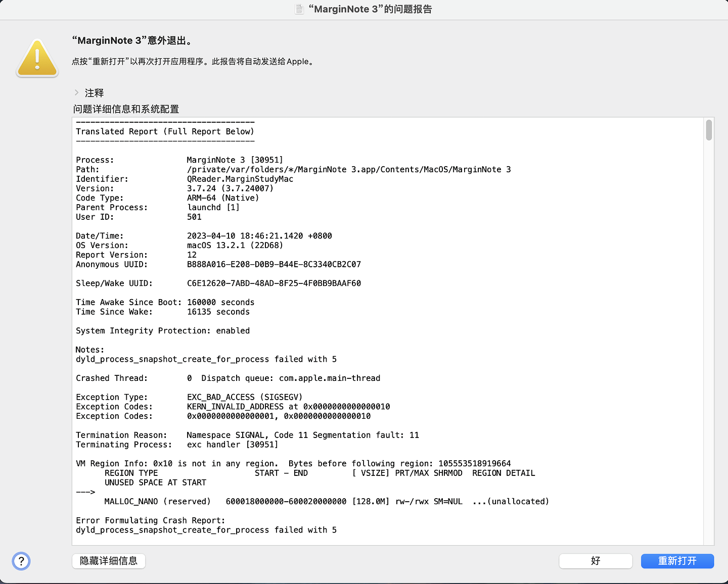Click the "REGION TYPE" column header
The height and width of the screenshot is (584, 728).
click(x=131, y=473)
